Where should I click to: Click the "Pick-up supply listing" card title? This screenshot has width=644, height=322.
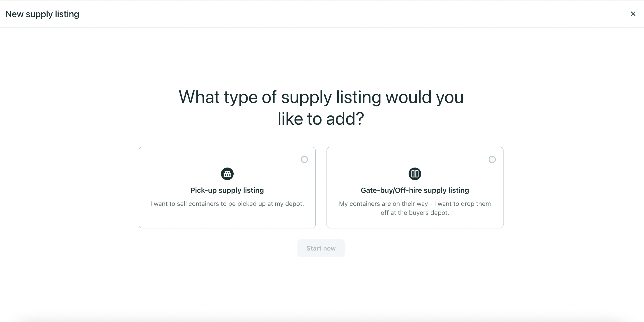coord(227,190)
